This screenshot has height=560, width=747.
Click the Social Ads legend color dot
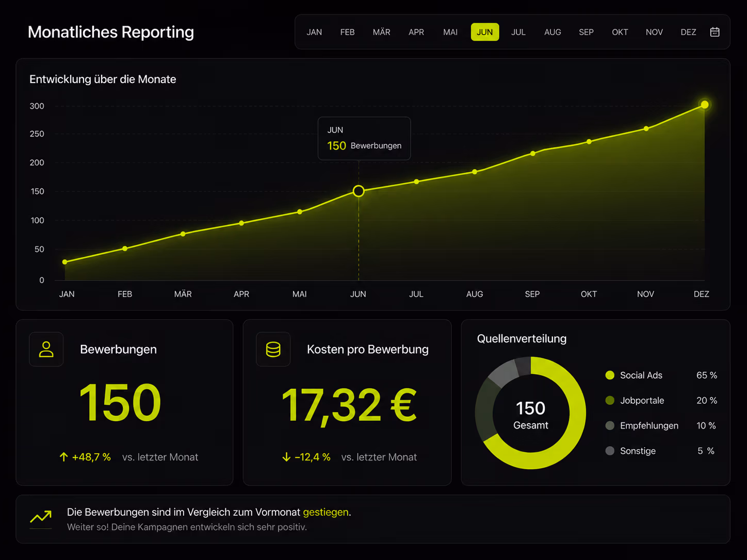(610, 375)
